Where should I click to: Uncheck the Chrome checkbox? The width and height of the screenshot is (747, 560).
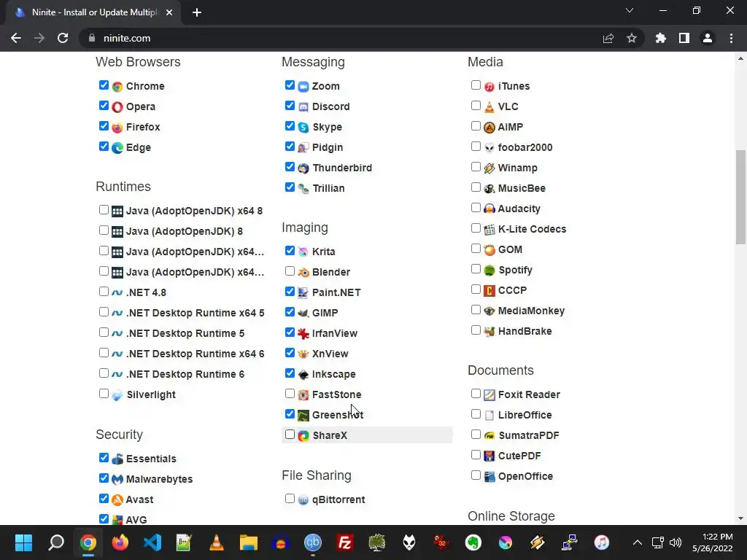pos(104,85)
